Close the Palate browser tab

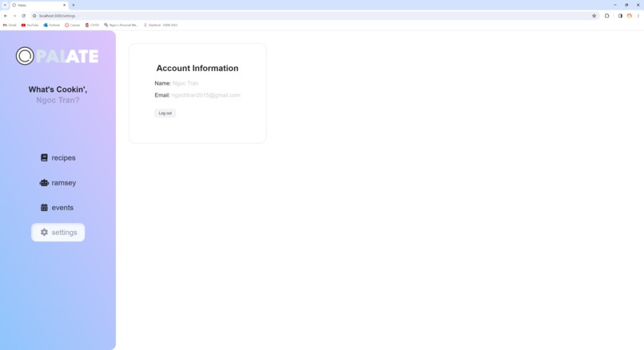click(x=64, y=5)
